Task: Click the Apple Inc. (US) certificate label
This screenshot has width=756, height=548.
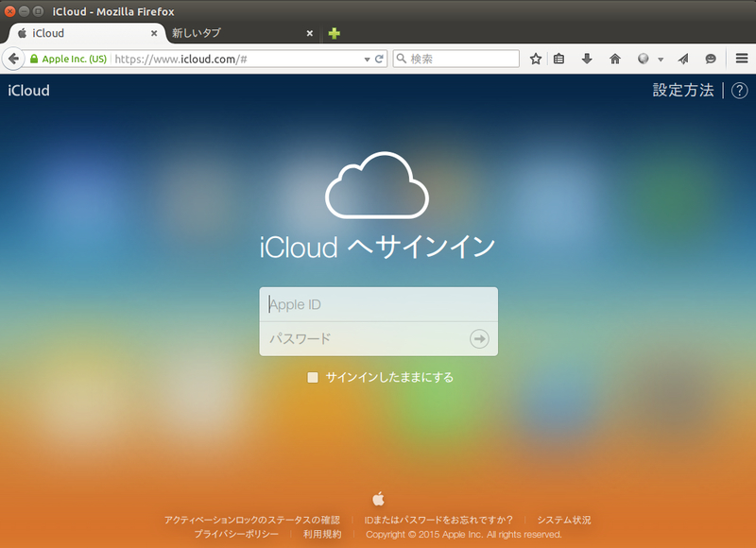Action: point(75,59)
